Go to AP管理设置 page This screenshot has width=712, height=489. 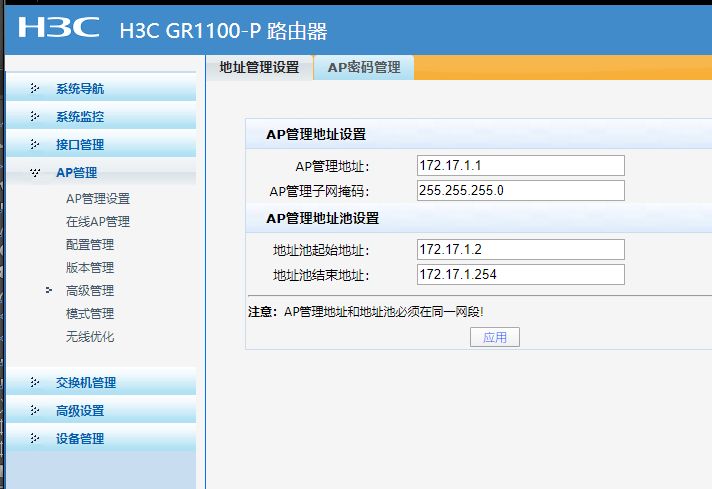(98, 198)
